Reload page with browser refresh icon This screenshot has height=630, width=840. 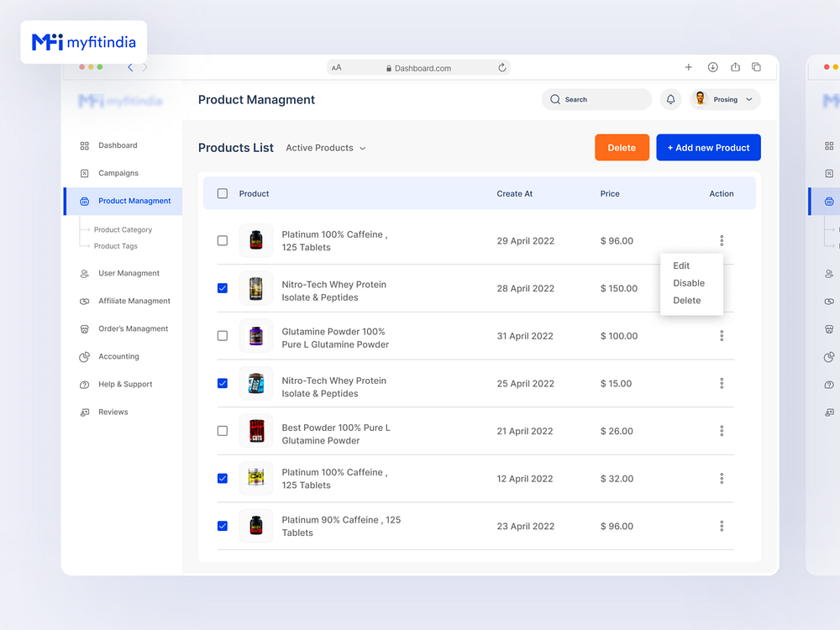(x=502, y=68)
